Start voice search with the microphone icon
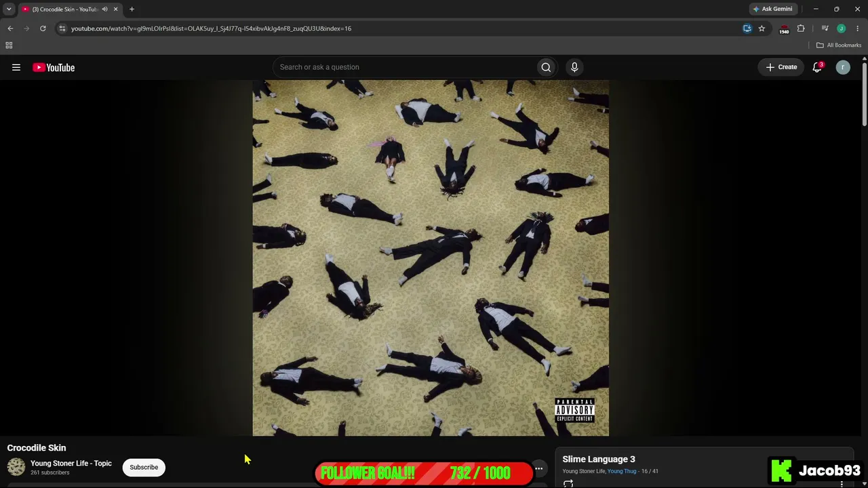This screenshot has height=488, width=868. point(574,67)
